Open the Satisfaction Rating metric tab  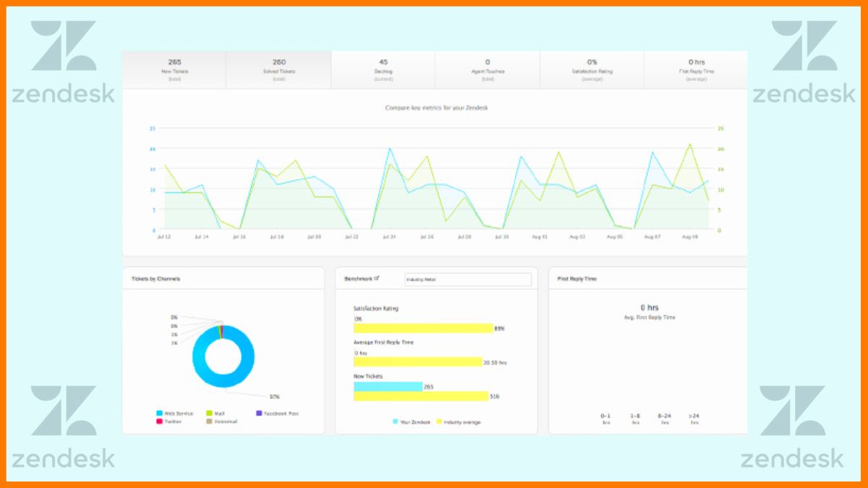coord(592,70)
